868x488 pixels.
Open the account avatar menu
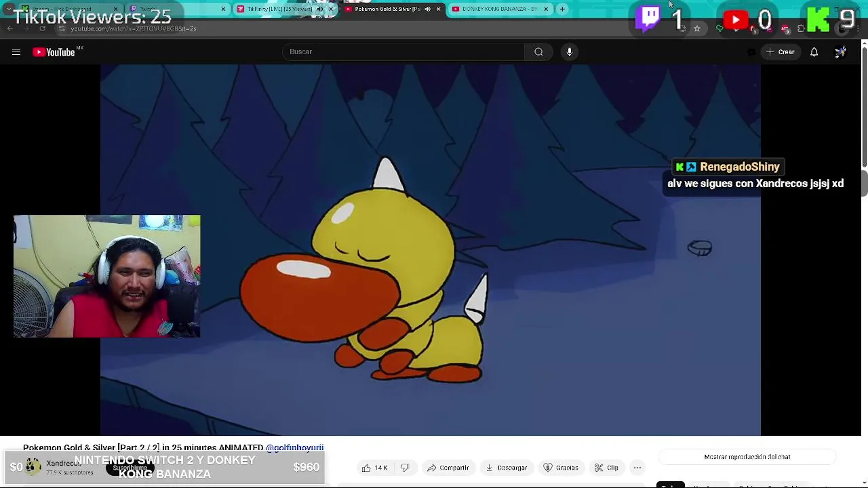pos(840,52)
